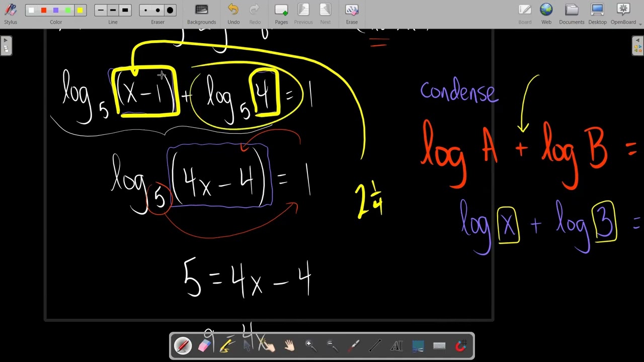644x362 pixels.
Task: Select the Text tool
Action: point(396,346)
